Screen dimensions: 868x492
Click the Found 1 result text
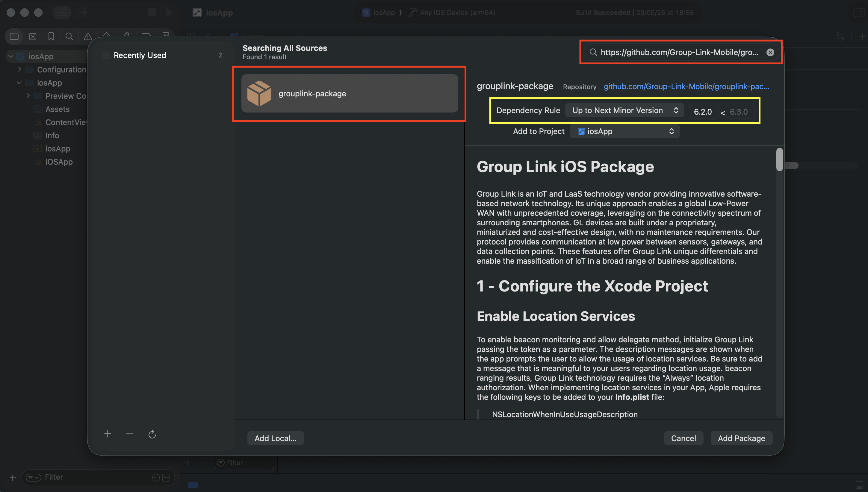coord(264,57)
